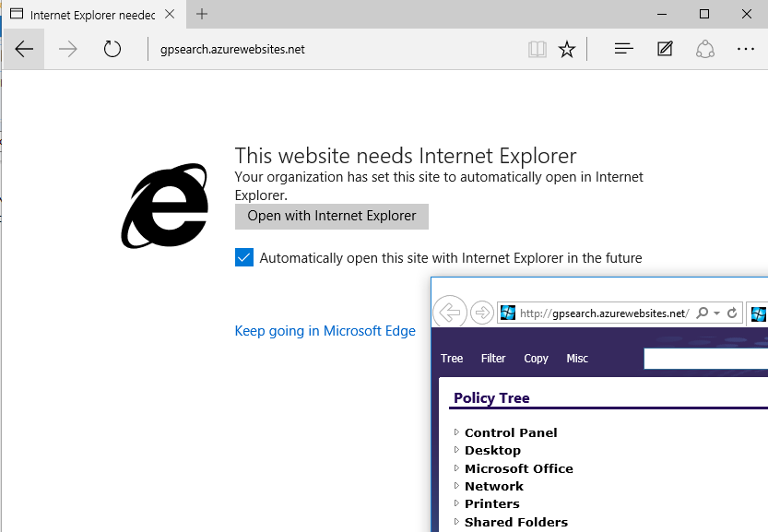Image resolution: width=768 pixels, height=532 pixels.
Task: Click the Reading view book icon
Action: (x=538, y=50)
